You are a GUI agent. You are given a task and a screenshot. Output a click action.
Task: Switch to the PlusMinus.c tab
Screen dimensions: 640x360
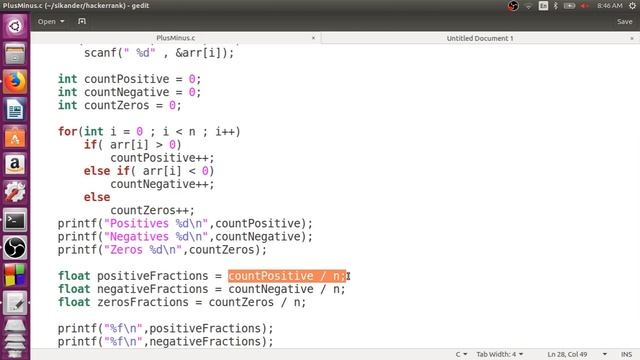[x=176, y=38]
